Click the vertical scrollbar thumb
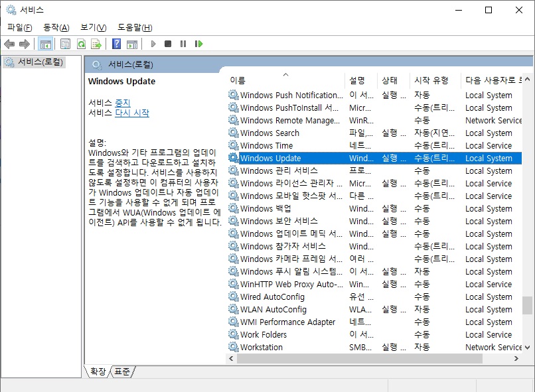The width and height of the screenshot is (535, 392). click(x=527, y=305)
